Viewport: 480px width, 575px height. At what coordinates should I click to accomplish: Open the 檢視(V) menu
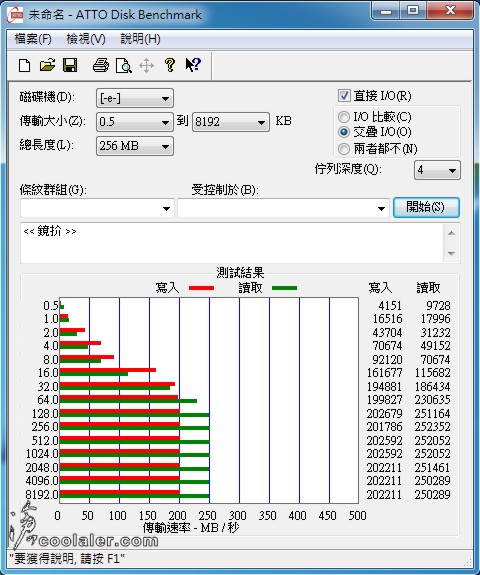pyautogui.click(x=85, y=39)
